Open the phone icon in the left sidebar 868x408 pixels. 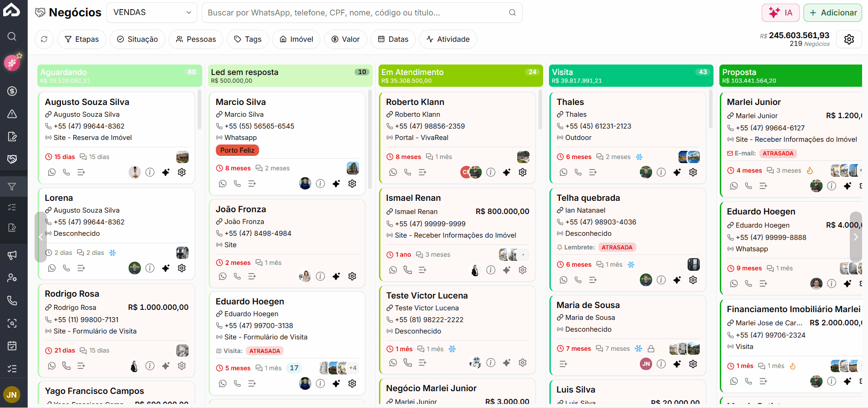tap(12, 300)
